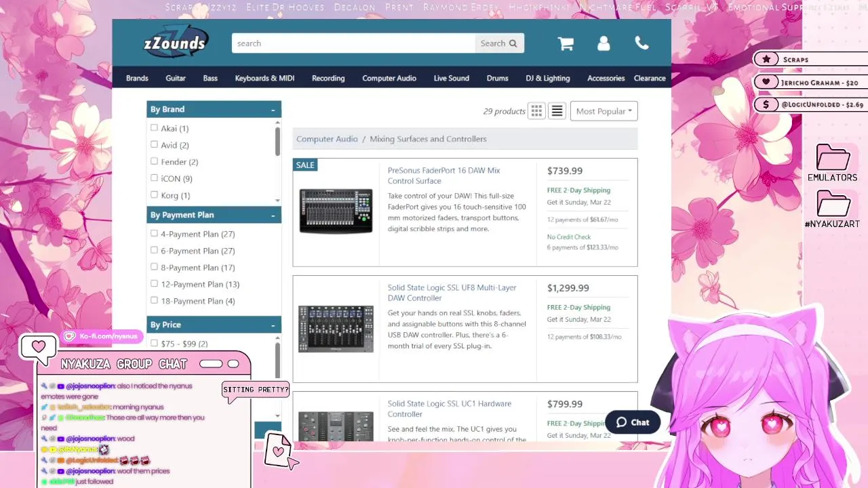Open the DJ & Lighting menu
Image resolution: width=868 pixels, height=488 pixels.
point(548,78)
